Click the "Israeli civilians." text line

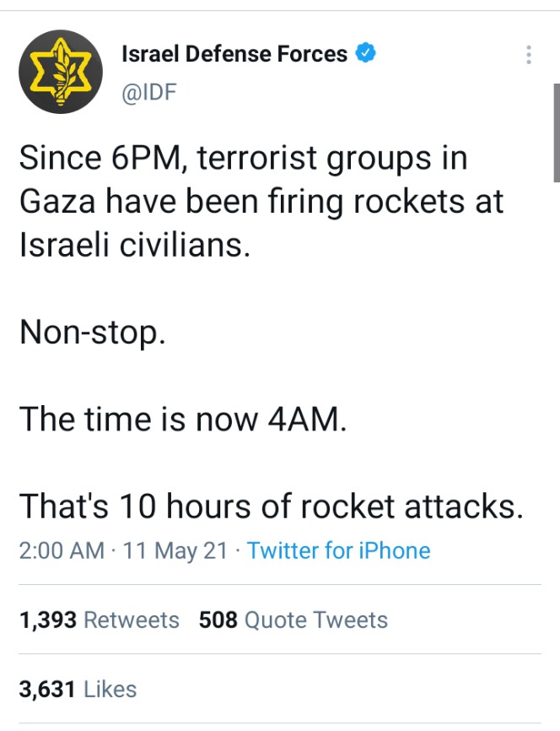point(134,245)
